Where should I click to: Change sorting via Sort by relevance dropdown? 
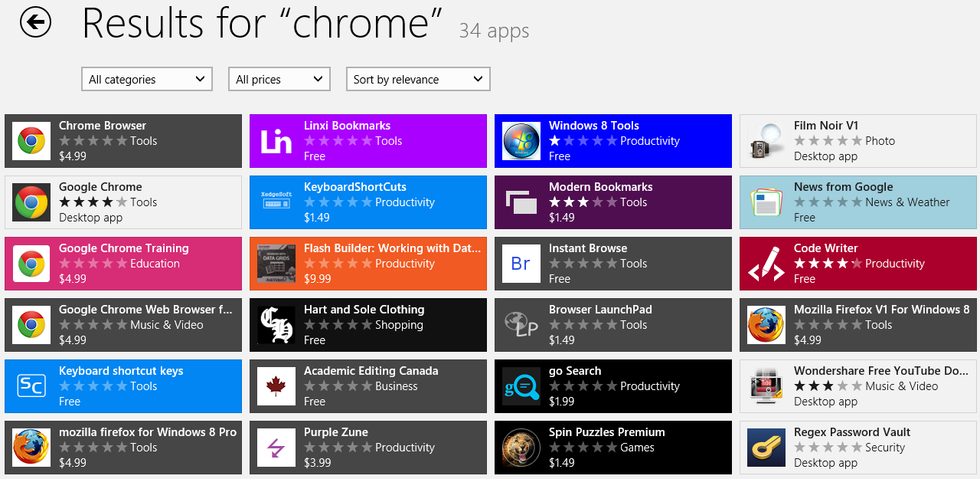(x=417, y=79)
